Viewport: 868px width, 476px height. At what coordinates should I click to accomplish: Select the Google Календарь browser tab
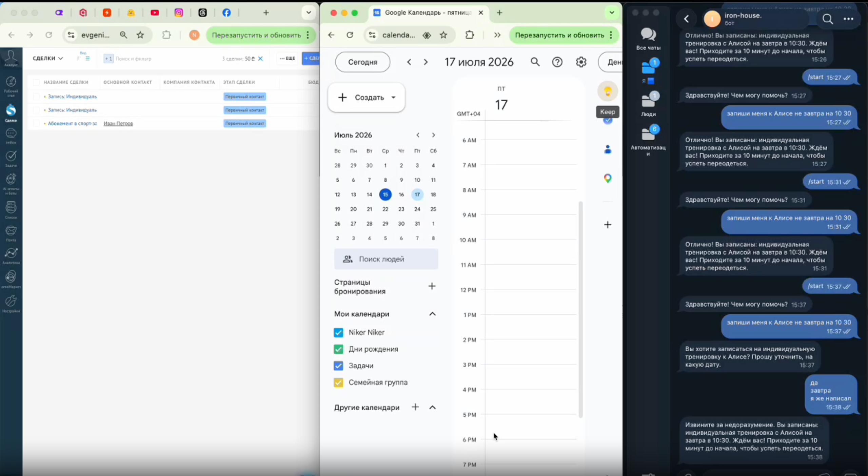(428, 13)
